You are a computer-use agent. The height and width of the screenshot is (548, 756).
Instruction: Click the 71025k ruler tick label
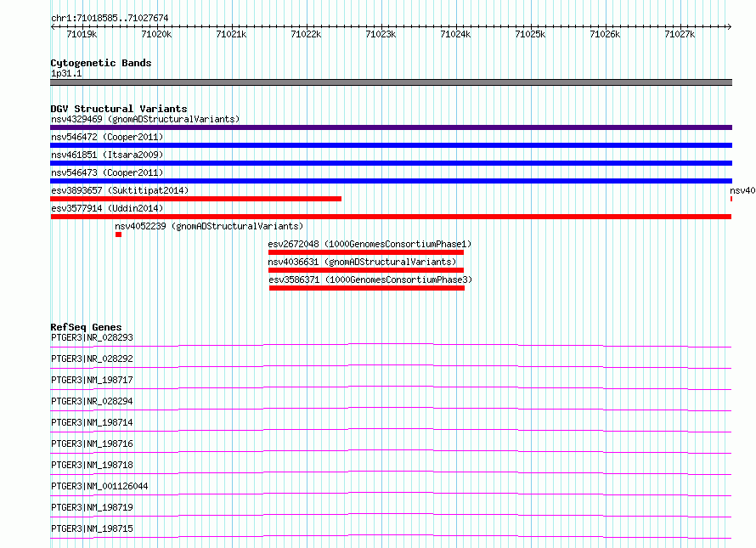[530, 34]
